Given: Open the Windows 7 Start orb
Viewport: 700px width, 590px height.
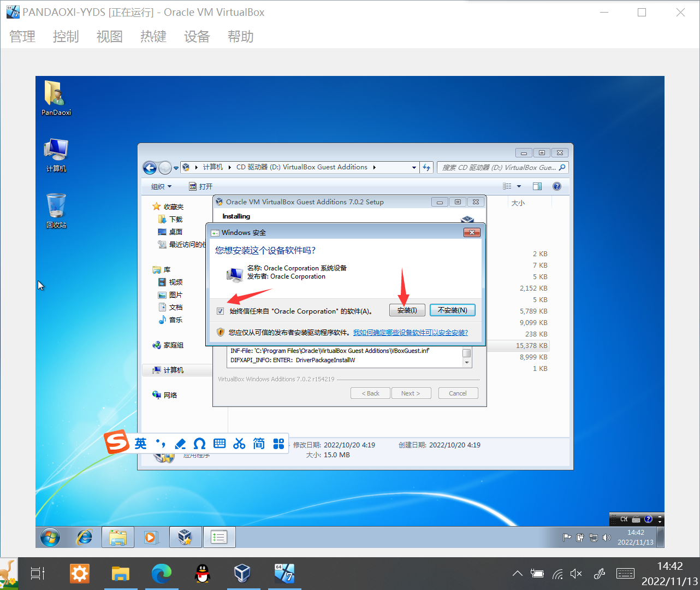Looking at the screenshot, I should pos(50,538).
